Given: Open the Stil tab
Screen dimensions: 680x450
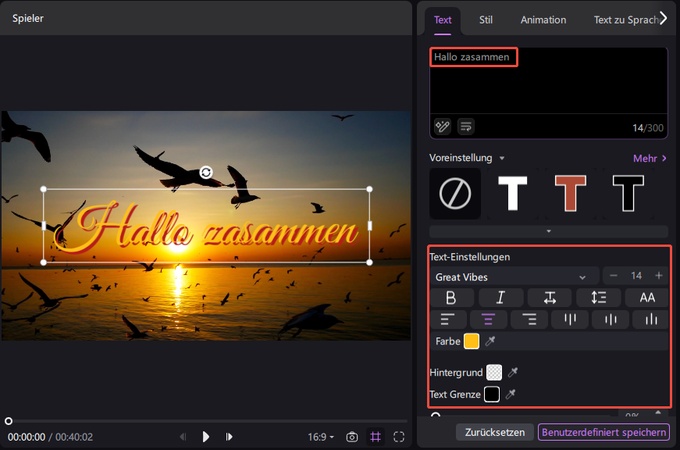Looking at the screenshot, I should click(x=486, y=20).
